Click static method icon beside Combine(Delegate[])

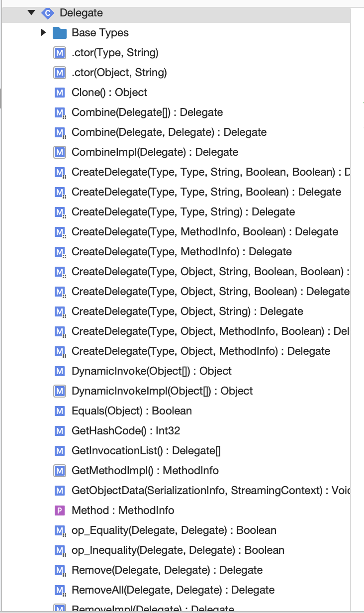(x=60, y=112)
